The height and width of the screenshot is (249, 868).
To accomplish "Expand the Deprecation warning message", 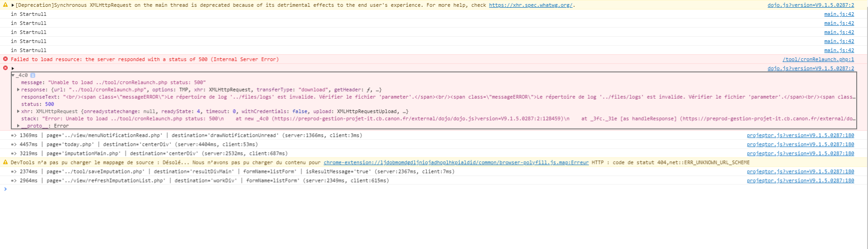I will 13,5.
